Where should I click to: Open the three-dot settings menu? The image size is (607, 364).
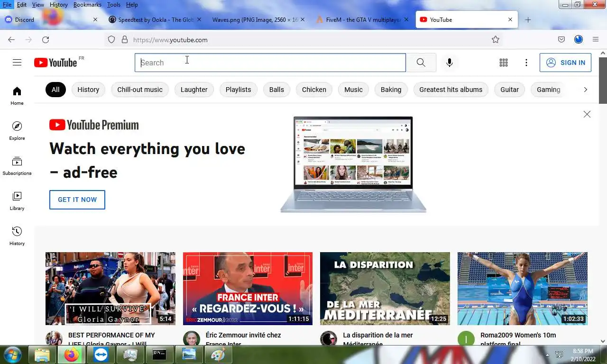pyautogui.click(x=526, y=63)
